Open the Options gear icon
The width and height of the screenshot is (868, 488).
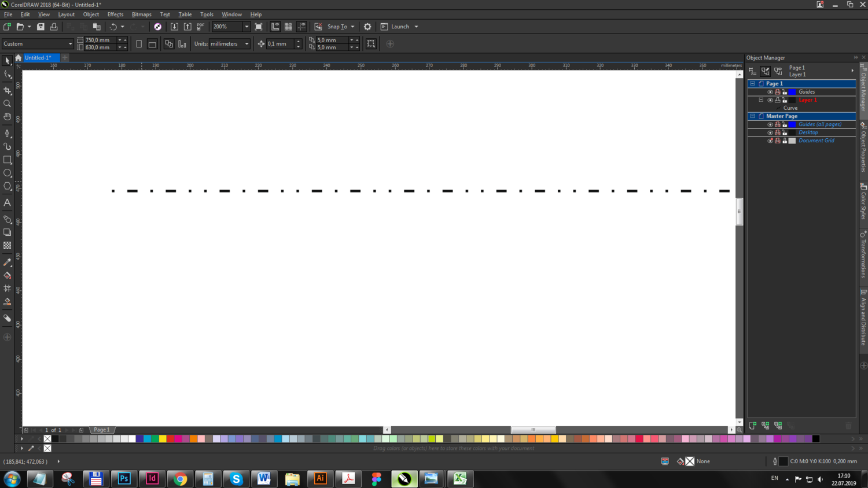click(367, 27)
